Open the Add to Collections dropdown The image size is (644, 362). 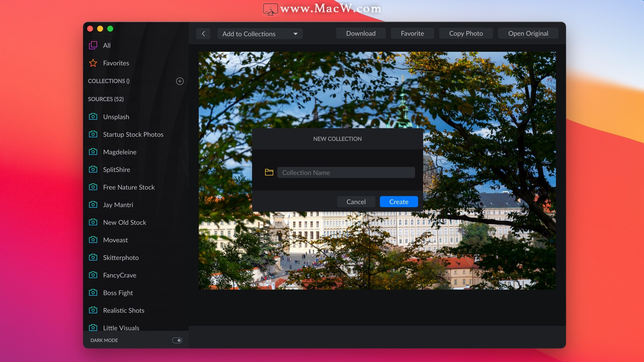tap(260, 34)
